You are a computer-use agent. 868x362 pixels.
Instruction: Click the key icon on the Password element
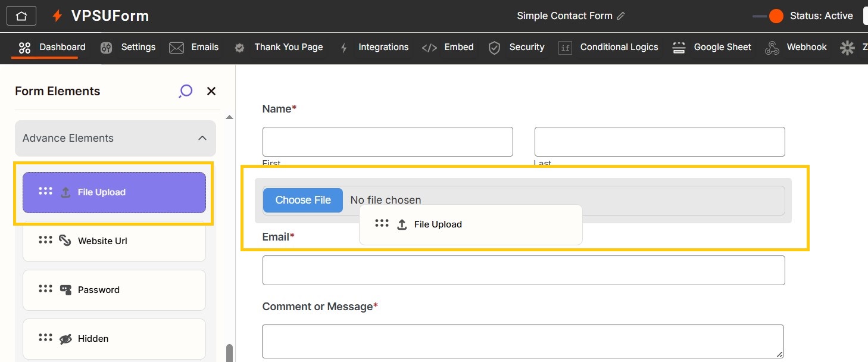pyautogui.click(x=65, y=290)
